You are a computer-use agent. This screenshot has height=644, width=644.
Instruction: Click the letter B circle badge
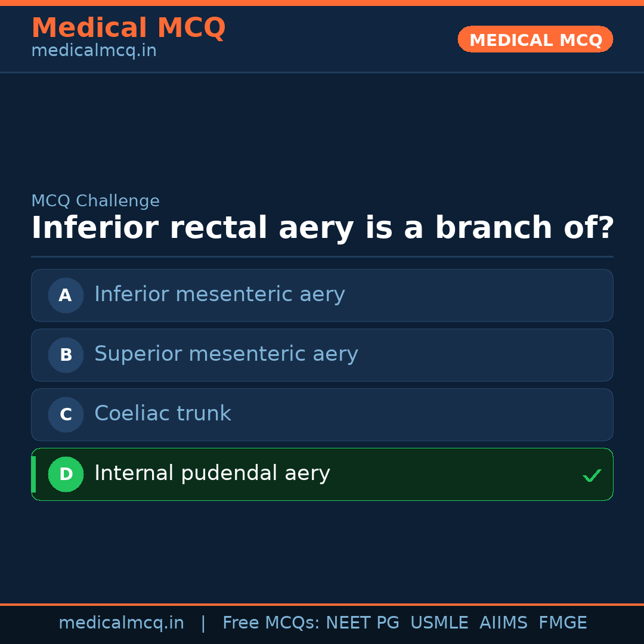coord(66,355)
